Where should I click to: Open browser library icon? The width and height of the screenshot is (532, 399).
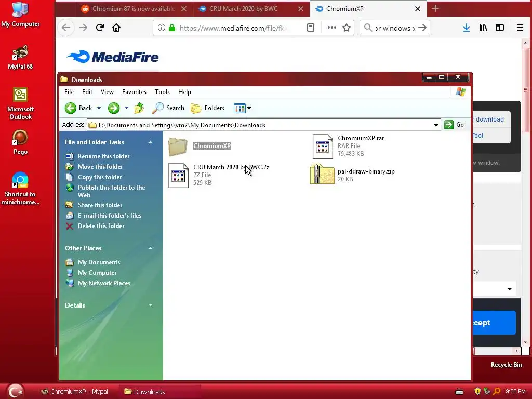(x=483, y=28)
